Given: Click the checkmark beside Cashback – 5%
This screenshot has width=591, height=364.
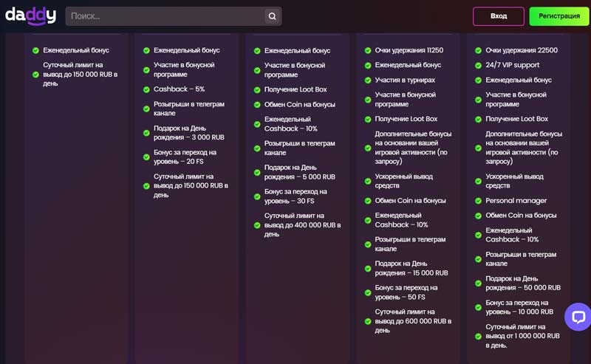Looking at the screenshot, I should click(146, 89).
